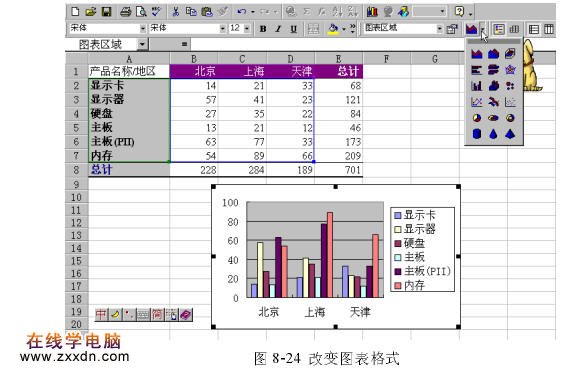Open the Chart Type dropdown arrow
The image size is (561, 369).
click(x=483, y=29)
